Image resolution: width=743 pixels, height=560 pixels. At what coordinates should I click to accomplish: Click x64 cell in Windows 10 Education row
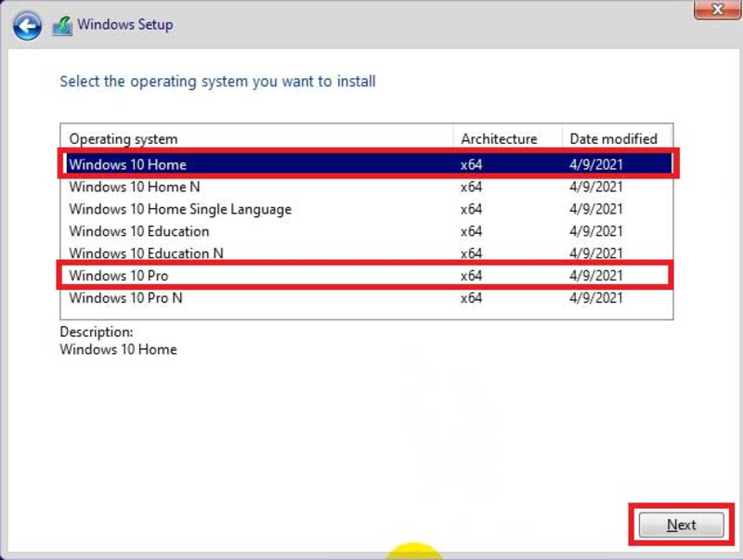point(471,231)
